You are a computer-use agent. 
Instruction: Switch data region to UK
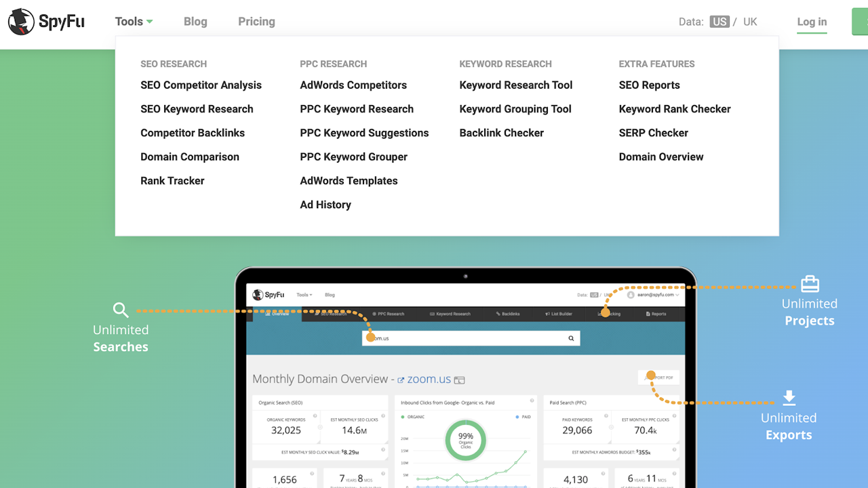(x=750, y=22)
